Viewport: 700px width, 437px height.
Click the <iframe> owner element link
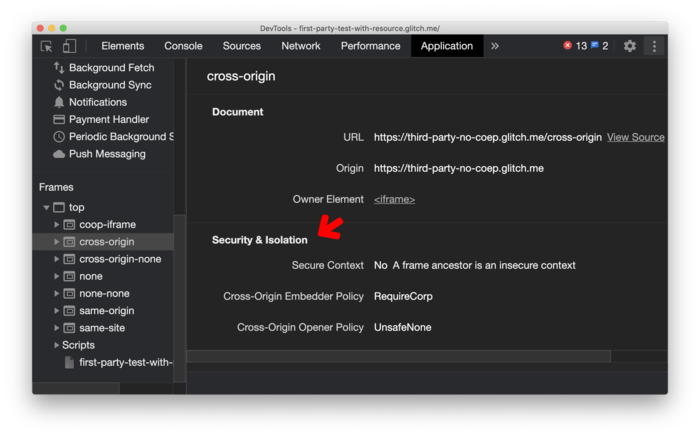[x=394, y=199]
